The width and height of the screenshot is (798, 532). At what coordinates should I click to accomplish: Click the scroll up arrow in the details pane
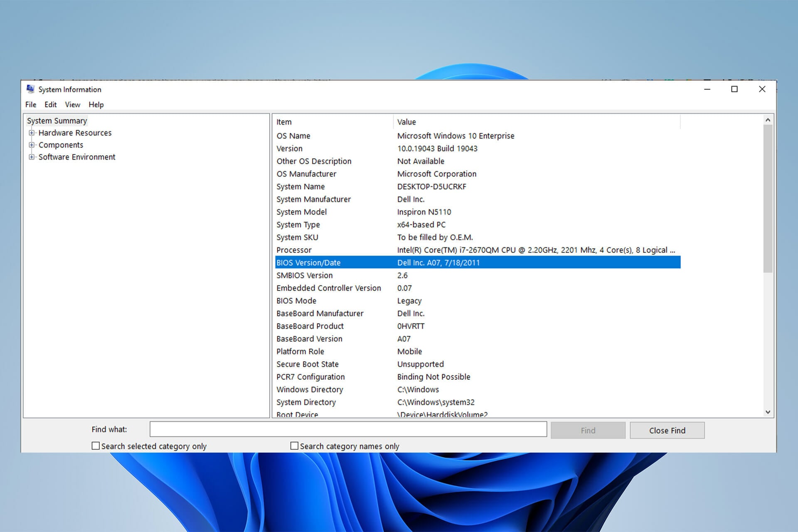tap(768, 120)
